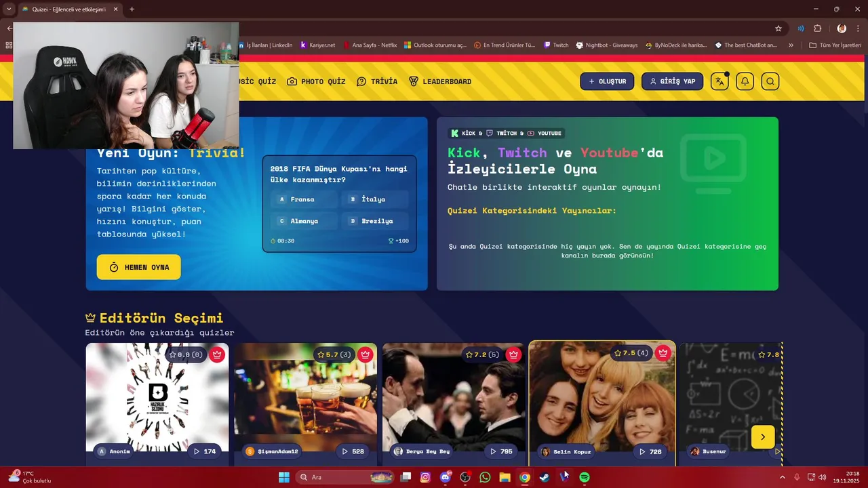This screenshot has width=868, height=488.
Task: Choose trivia answer A Fransa
Action: click(304, 199)
